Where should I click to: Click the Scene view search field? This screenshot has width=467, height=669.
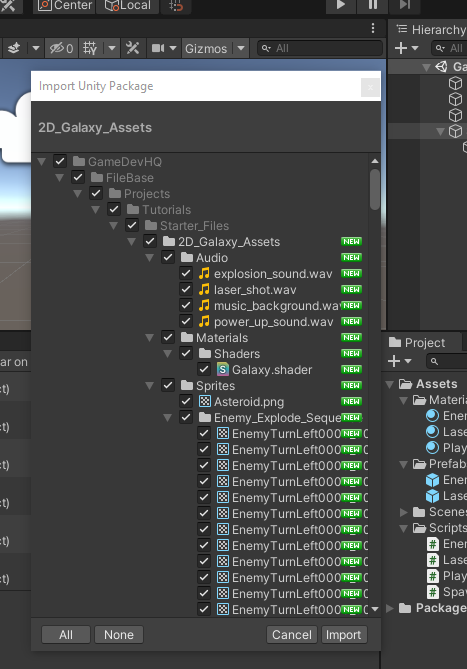(x=320, y=48)
